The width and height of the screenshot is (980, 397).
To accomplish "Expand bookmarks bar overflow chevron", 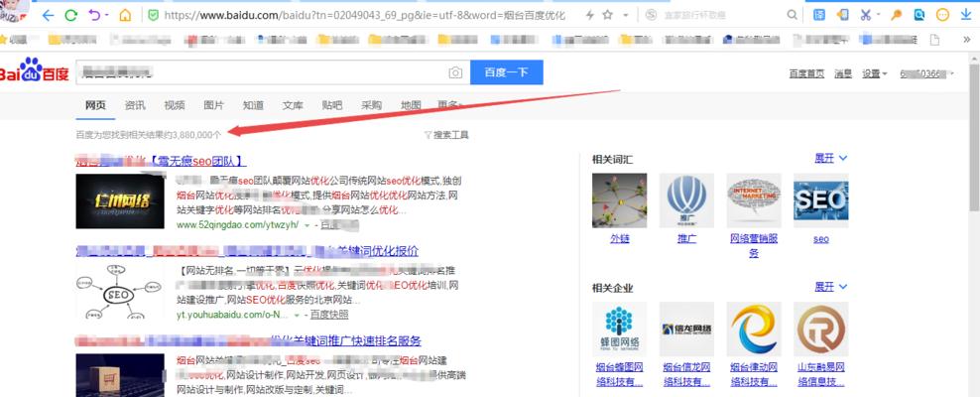I will click(967, 40).
